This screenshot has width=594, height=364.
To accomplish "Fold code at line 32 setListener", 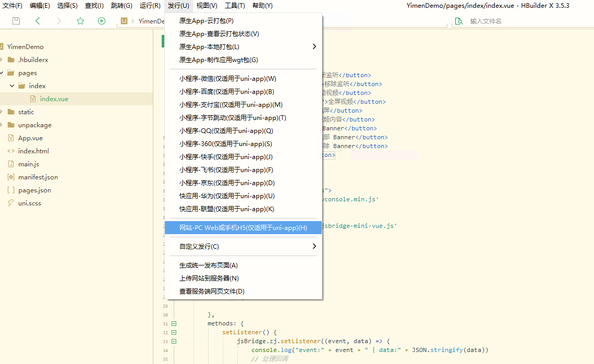I will pyautogui.click(x=174, y=333).
